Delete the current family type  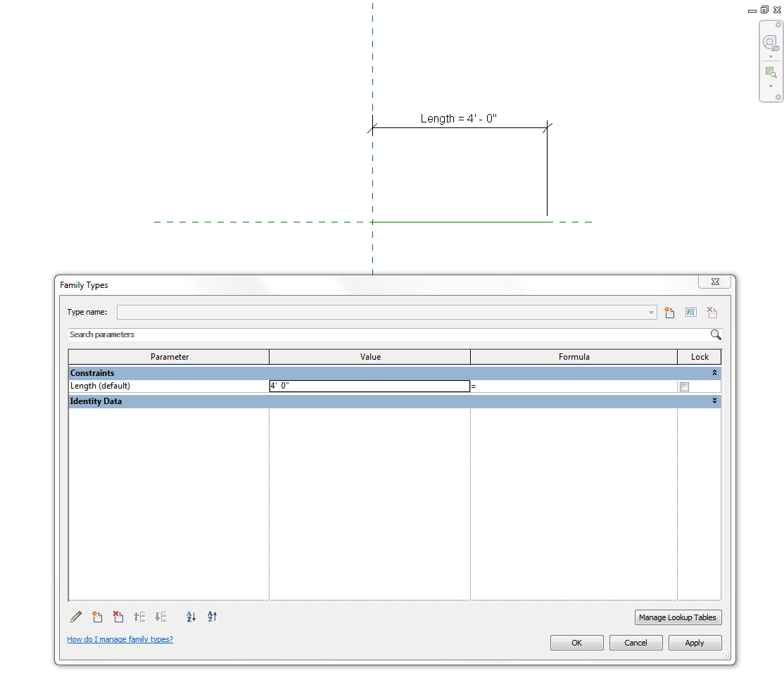click(x=712, y=312)
